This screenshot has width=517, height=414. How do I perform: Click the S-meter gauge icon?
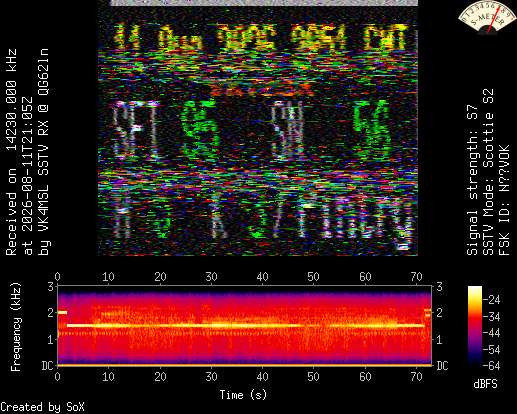pos(486,17)
